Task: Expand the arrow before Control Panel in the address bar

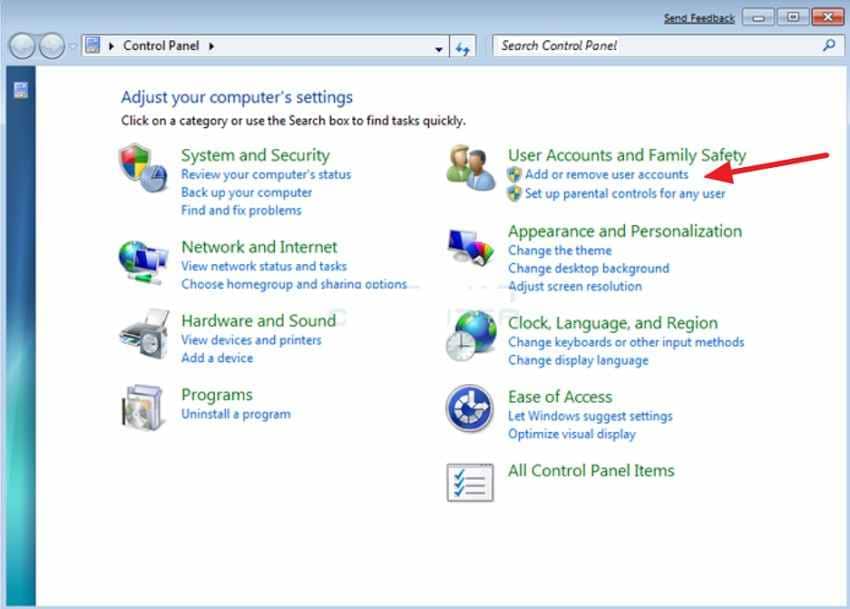Action: tap(111, 46)
